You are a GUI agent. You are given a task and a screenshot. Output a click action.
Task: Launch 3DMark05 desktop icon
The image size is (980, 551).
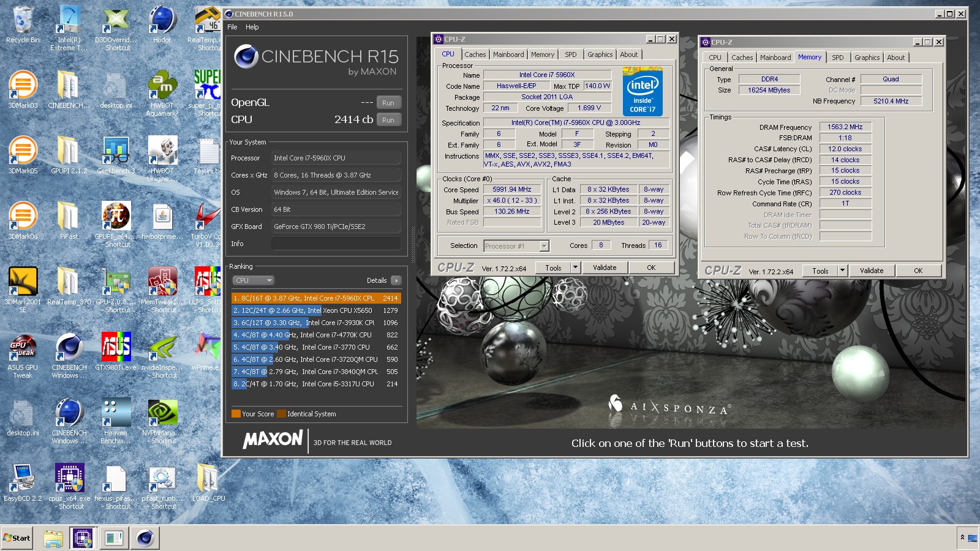tap(23, 155)
